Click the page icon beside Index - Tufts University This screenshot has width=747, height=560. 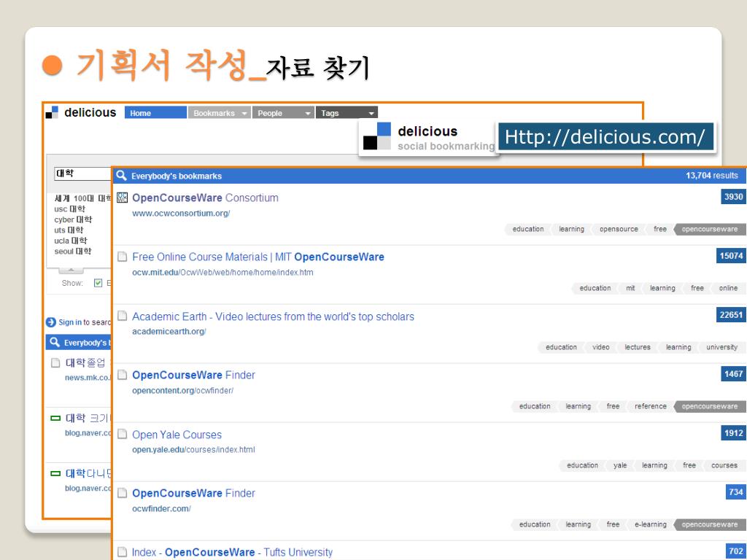[x=123, y=552]
